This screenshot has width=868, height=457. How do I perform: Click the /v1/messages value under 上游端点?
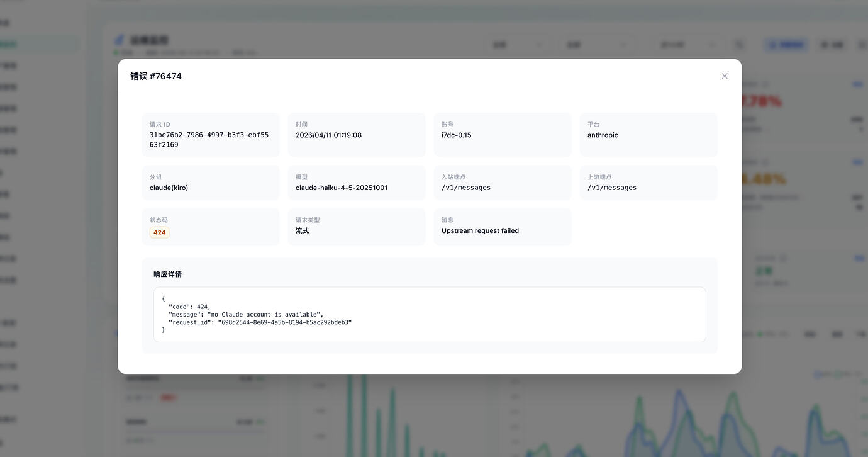click(x=612, y=188)
